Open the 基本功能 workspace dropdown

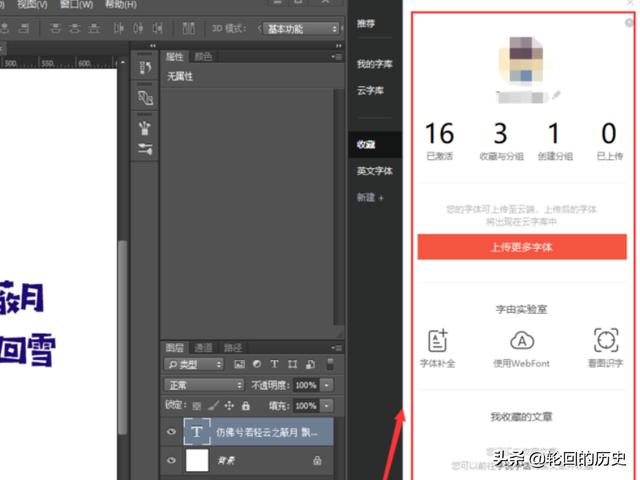click(301, 29)
